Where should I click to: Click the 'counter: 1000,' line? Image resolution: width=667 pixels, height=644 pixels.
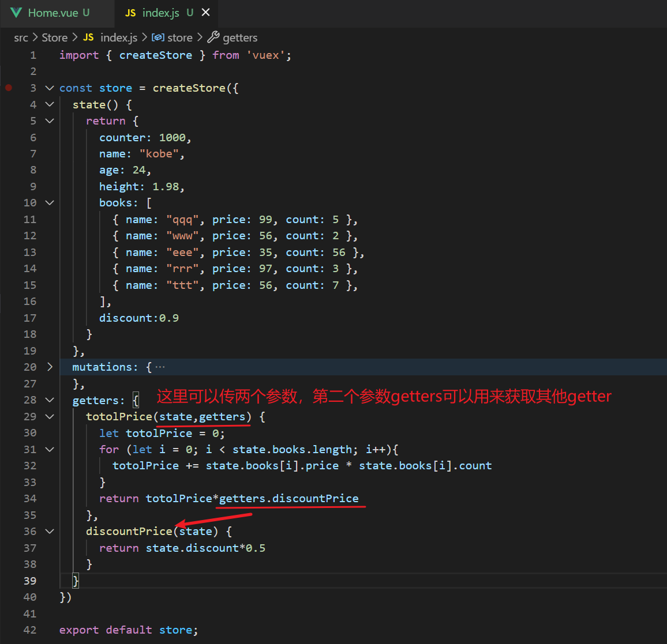(x=145, y=138)
